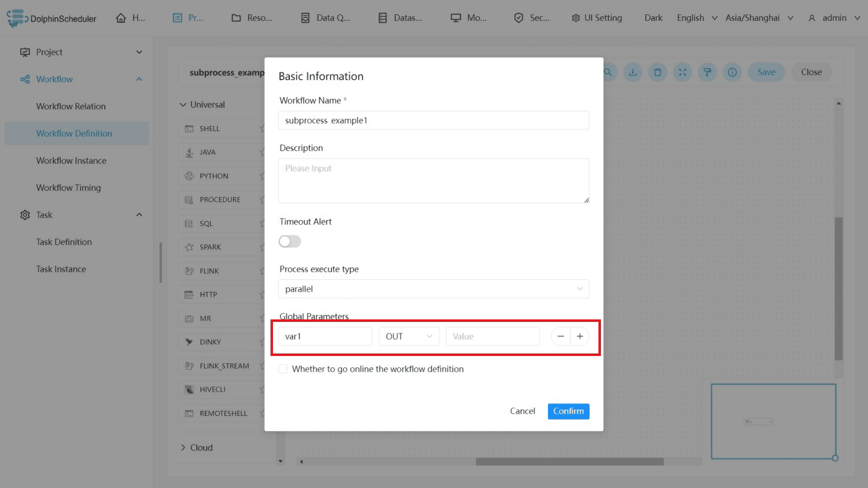Open the OUT parameter direction dropdown
This screenshot has width=868, height=488.
409,336
